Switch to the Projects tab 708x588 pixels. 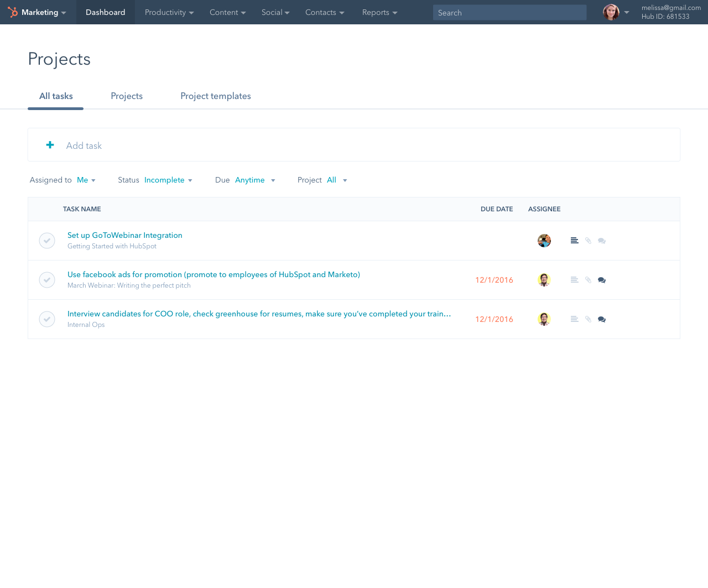click(127, 96)
